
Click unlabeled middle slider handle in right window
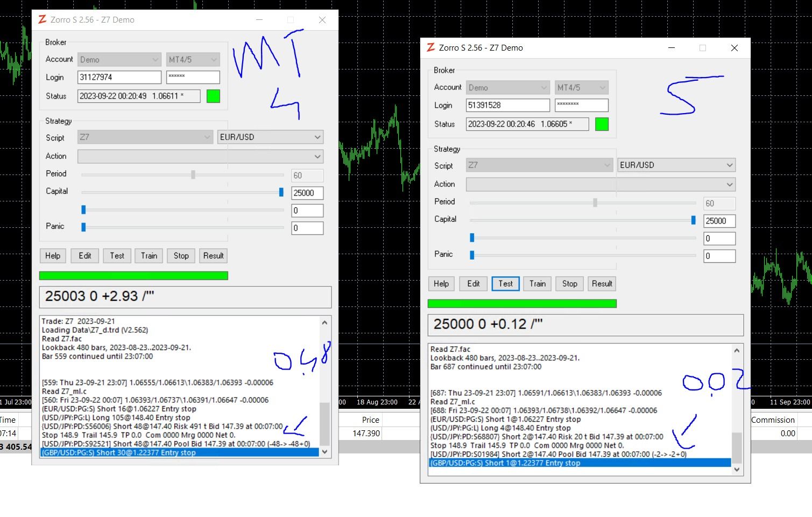point(472,237)
